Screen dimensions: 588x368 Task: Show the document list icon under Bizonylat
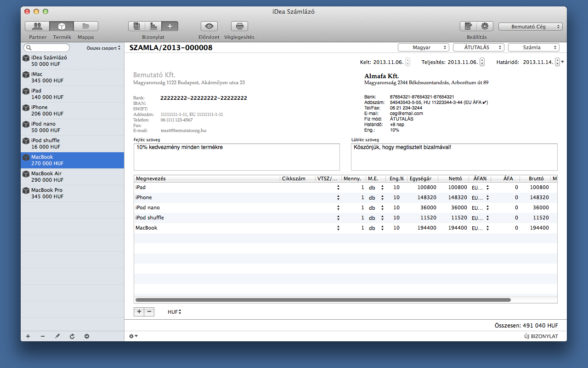136,26
